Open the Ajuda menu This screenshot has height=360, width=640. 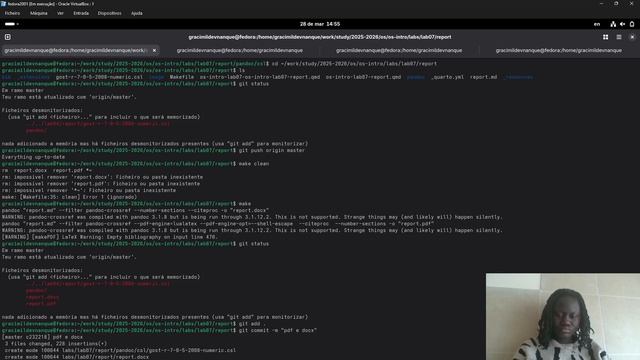pos(137,13)
